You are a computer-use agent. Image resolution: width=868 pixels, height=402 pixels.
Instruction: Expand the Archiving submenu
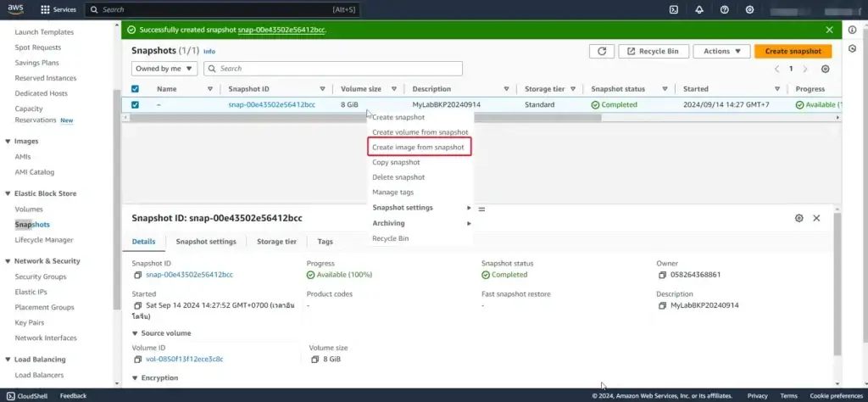[421, 223]
